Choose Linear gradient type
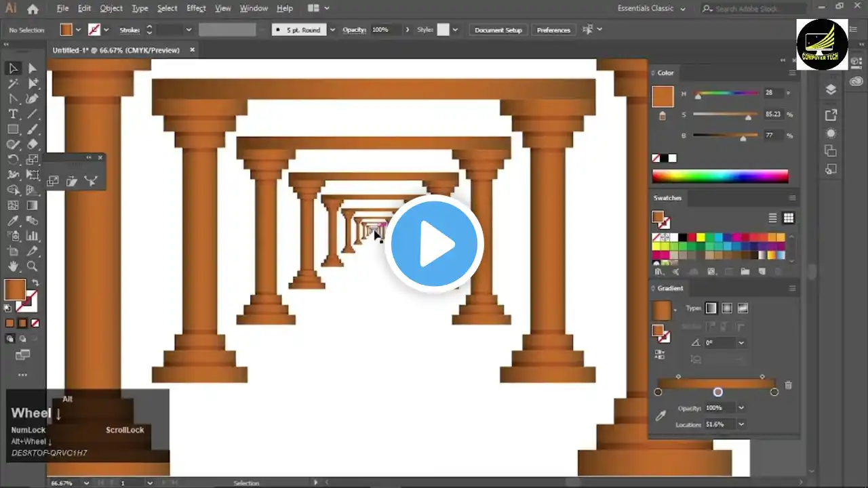868x488 pixels. click(711, 308)
